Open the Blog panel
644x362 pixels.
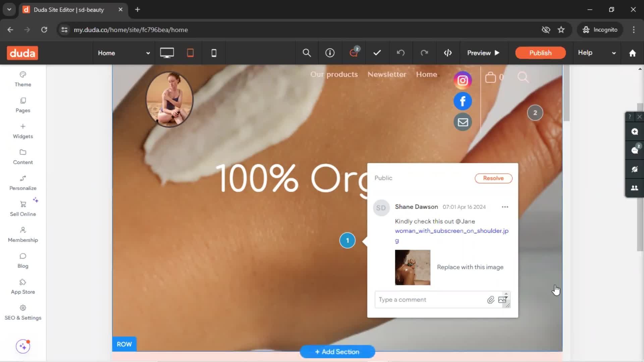point(23,260)
